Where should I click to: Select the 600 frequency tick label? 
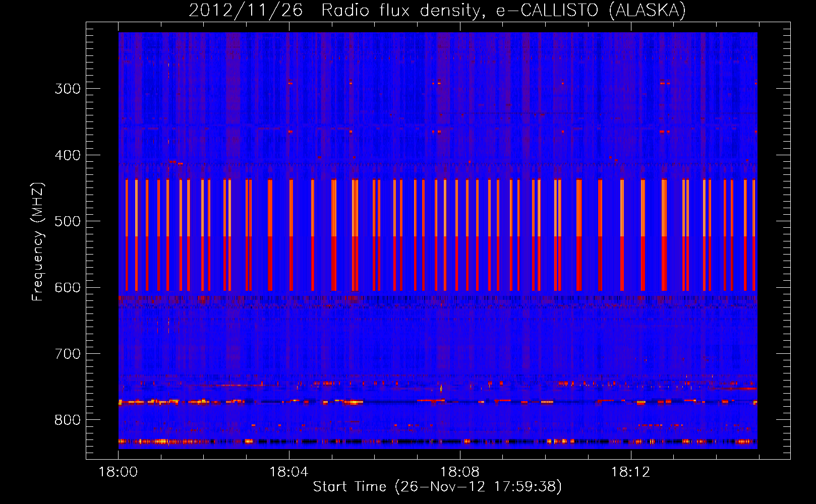tap(68, 288)
